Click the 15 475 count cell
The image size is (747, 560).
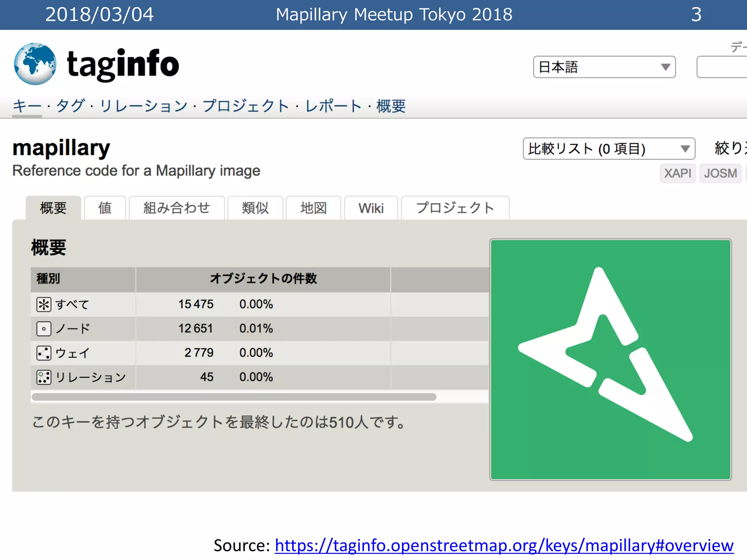click(x=196, y=304)
